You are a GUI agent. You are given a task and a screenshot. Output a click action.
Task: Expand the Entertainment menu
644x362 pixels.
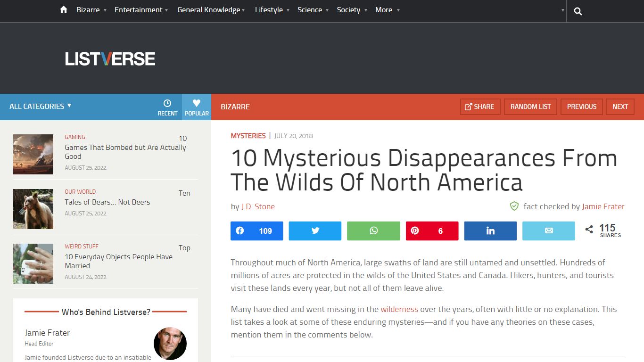(x=141, y=10)
